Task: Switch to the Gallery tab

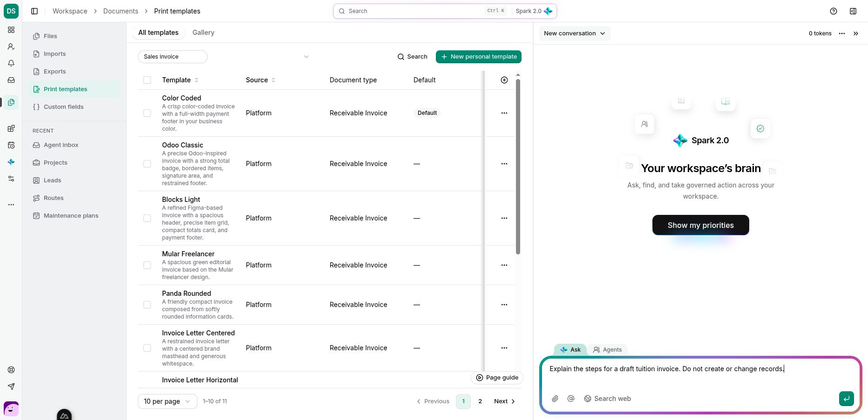Action: 203,33
